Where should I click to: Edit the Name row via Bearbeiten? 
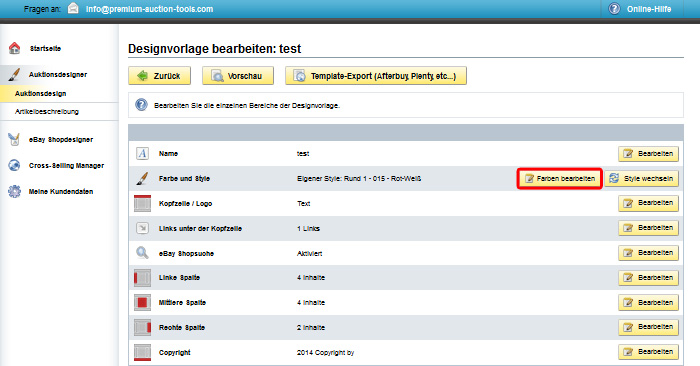pos(648,154)
